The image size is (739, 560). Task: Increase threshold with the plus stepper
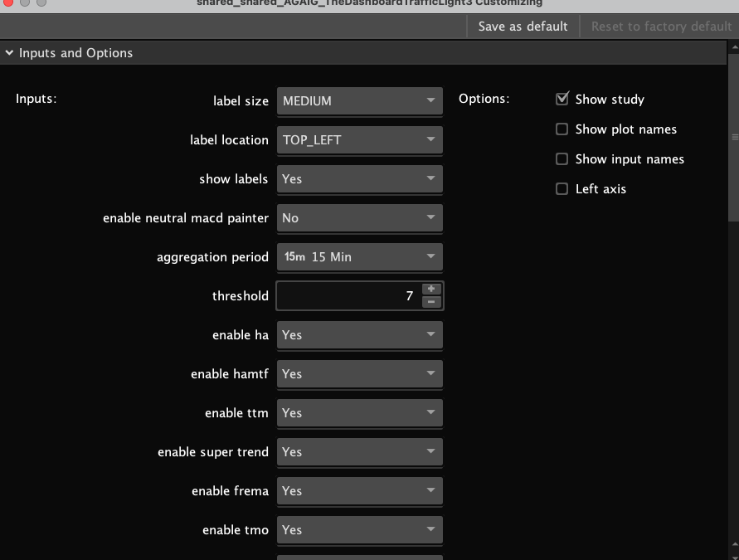coord(431,289)
